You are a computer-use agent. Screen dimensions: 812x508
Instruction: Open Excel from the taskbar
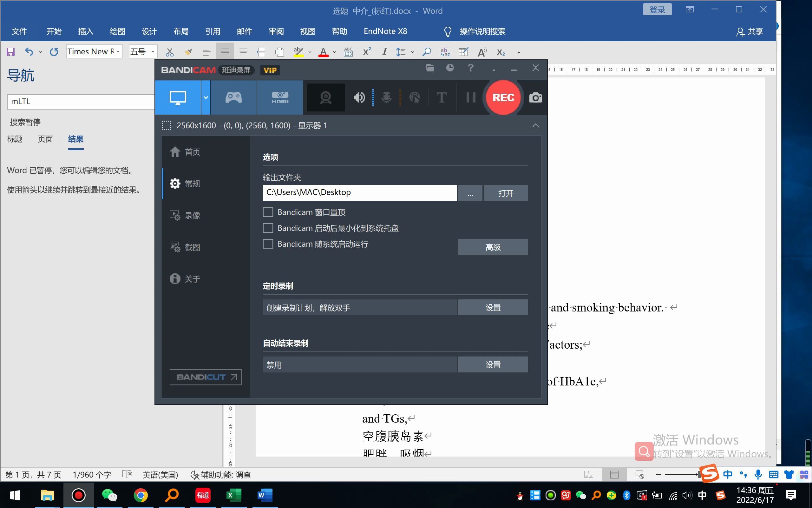click(234, 495)
